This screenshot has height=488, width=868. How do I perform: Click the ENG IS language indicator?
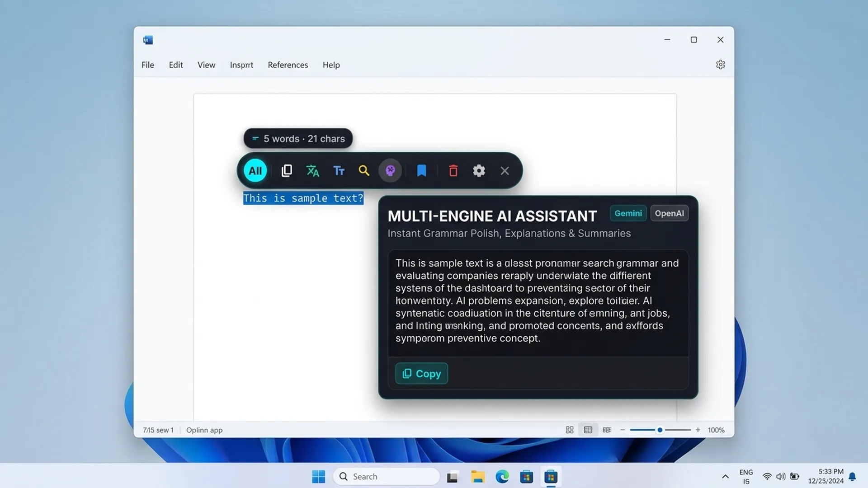tap(746, 477)
